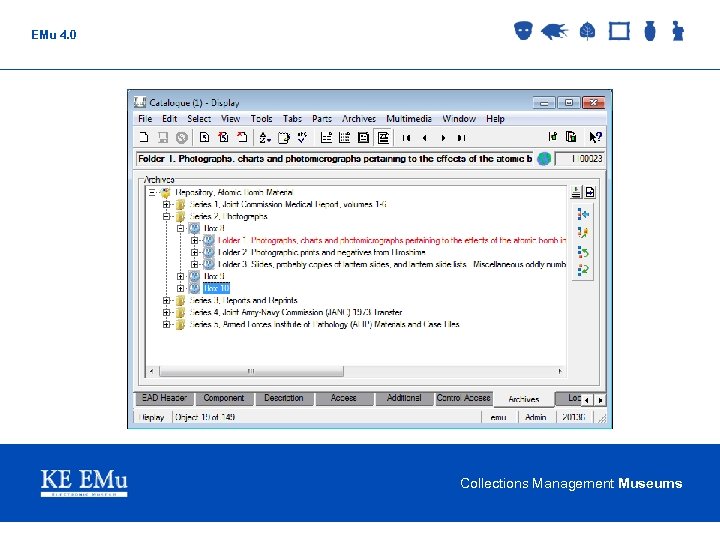Collapse the first Box under Series 2
The height and width of the screenshot is (540, 720).
coord(180,229)
